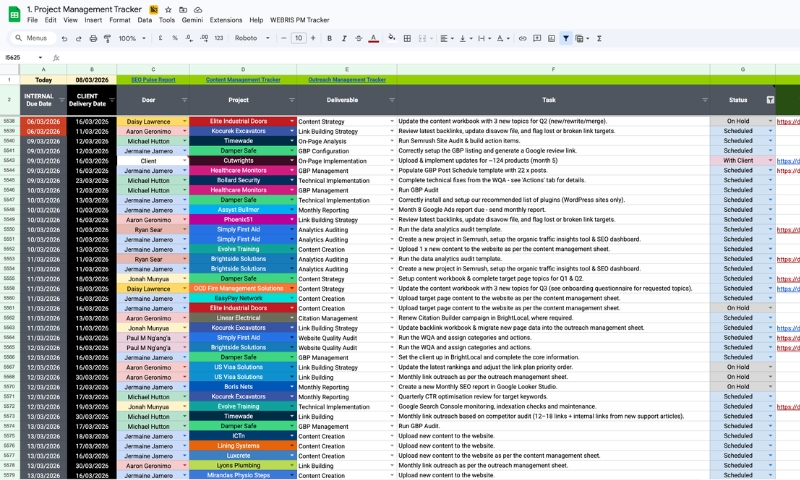Click the yellow label icon next to the title
Viewport: 800px width, 480px height.
[x=154, y=10]
